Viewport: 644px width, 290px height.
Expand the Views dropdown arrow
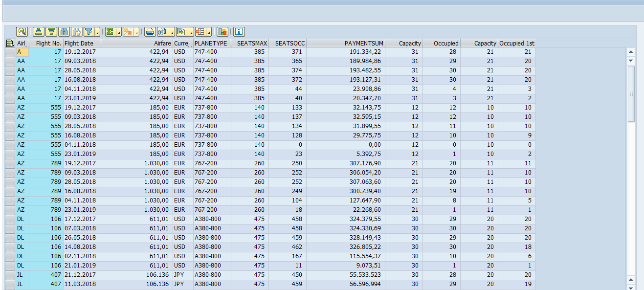(172, 32)
